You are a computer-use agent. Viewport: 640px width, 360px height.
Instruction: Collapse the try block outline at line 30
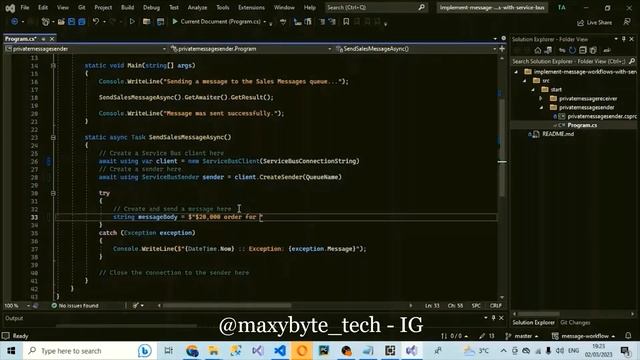[x=53, y=193]
